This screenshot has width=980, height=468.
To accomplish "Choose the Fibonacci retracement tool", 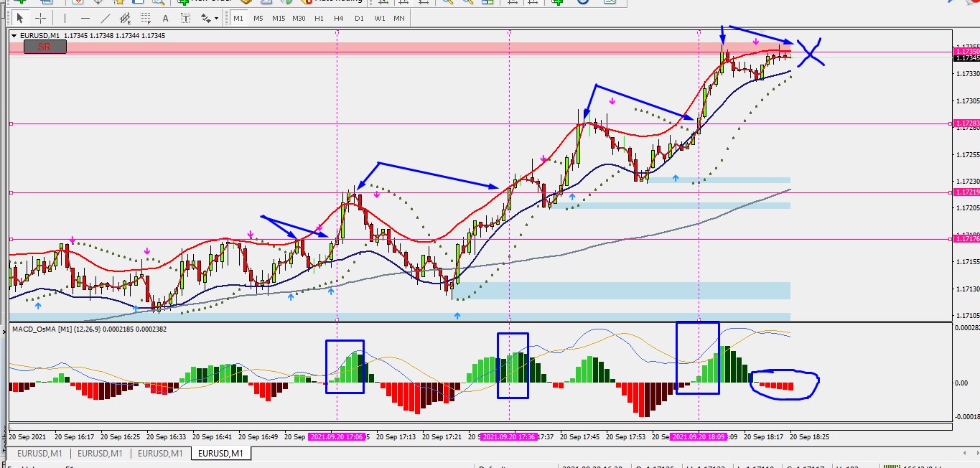I will click(x=146, y=18).
